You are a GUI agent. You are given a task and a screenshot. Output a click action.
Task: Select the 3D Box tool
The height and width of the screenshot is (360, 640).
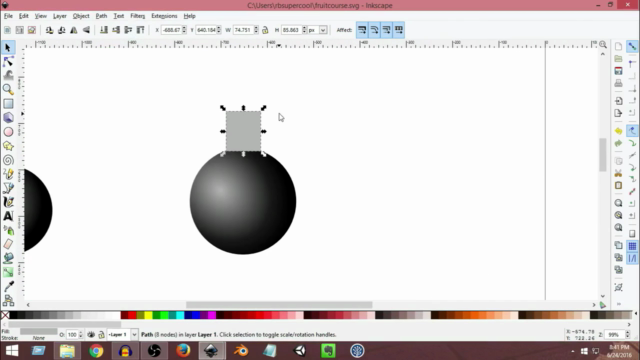pos(8,118)
